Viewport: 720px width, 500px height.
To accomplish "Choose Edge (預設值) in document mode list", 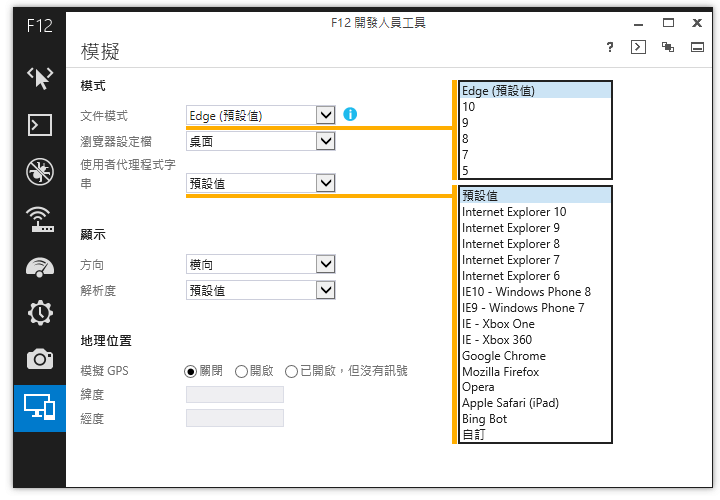I will tap(535, 91).
